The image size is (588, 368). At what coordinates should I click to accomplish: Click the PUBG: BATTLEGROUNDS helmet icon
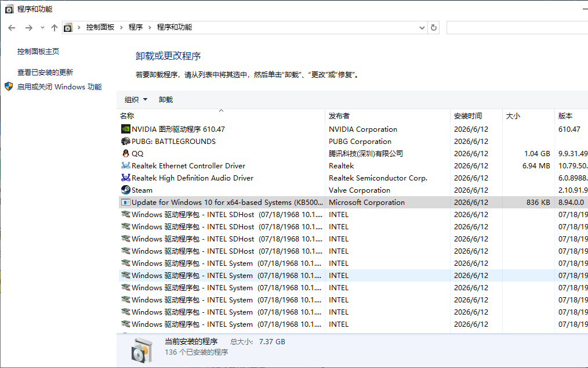tap(126, 141)
